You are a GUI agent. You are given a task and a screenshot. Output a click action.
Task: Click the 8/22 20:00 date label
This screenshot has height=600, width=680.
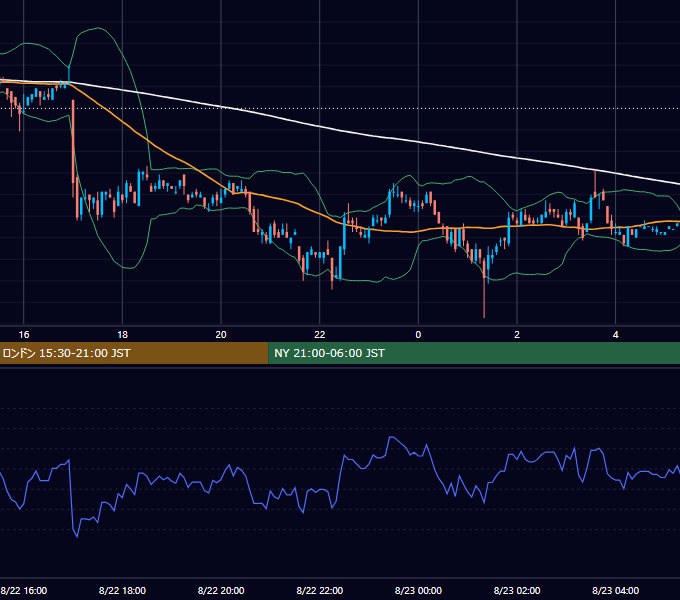point(221,590)
